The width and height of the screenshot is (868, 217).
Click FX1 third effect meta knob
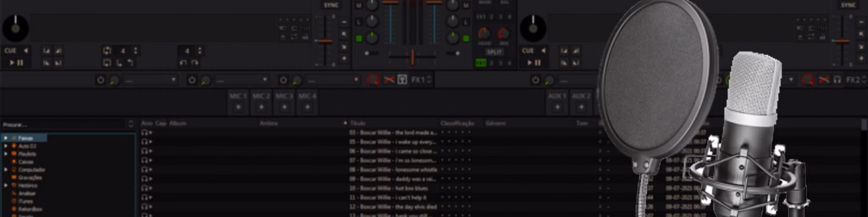click(297, 80)
